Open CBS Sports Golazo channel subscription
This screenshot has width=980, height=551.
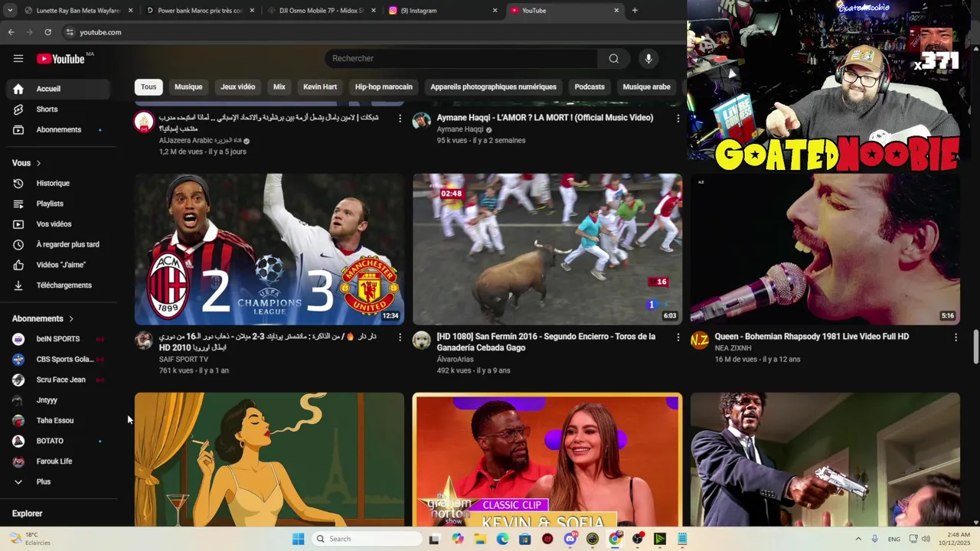[x=58, y=359]
